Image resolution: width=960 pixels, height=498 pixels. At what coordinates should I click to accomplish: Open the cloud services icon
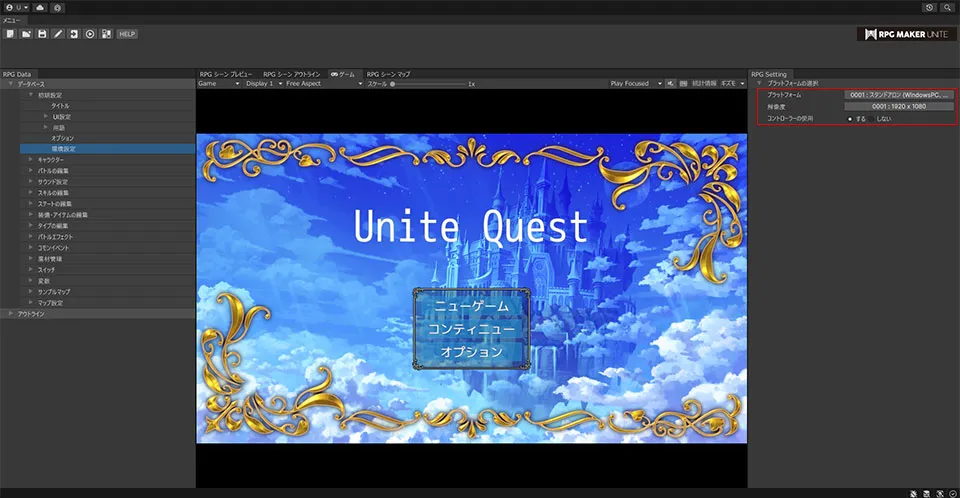point(39,7)
